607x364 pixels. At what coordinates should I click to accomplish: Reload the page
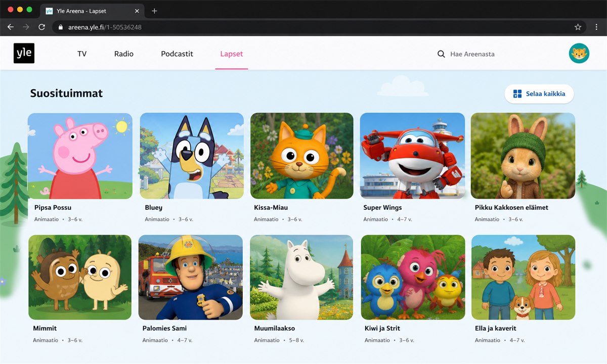pos(41,27)
